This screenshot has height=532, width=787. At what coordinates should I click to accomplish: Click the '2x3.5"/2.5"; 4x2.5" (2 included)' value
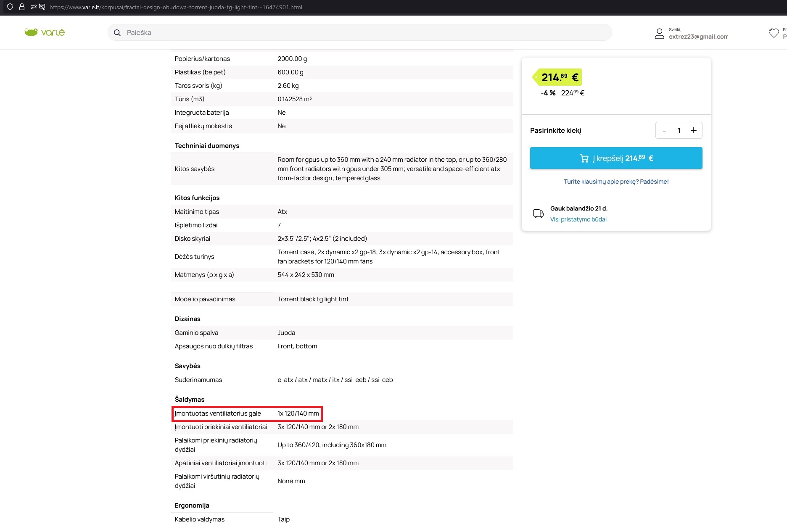[x=322, y=239]
